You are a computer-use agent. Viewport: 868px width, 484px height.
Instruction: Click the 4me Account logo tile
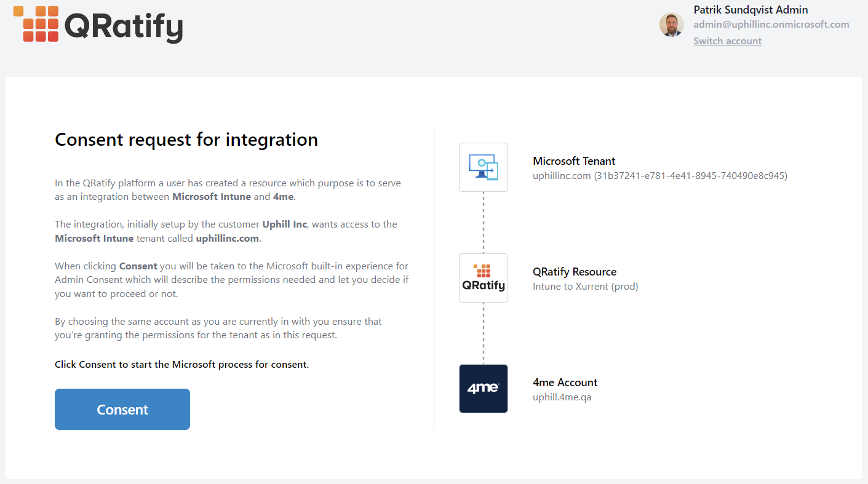[x=483, y=389]
